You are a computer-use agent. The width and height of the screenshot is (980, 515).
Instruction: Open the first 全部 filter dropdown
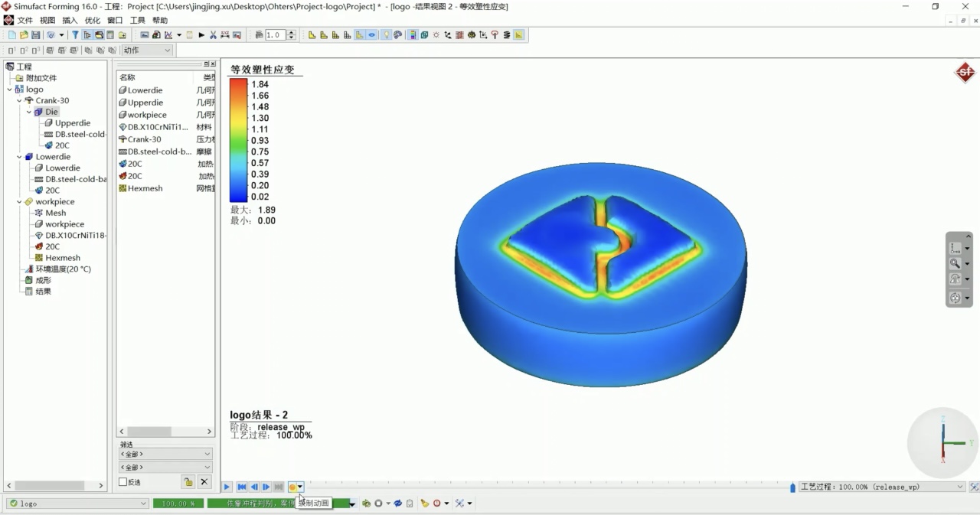165,454
